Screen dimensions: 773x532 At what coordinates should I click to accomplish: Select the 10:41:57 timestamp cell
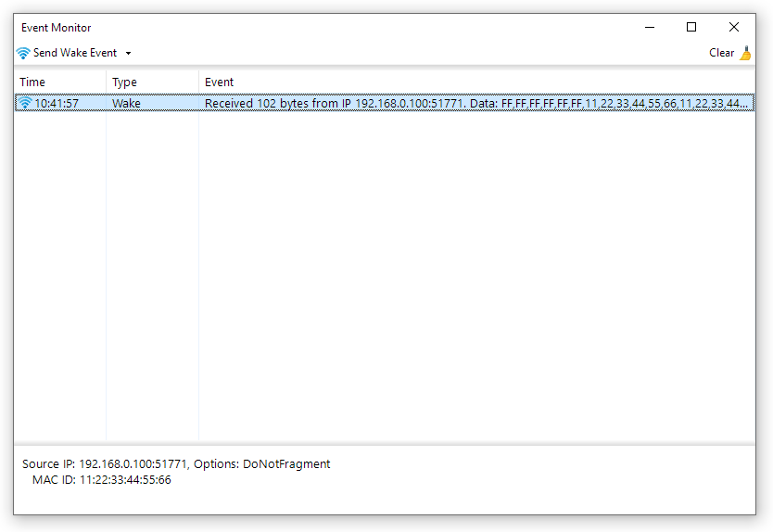pyautogui.click(x=57, y=104)
